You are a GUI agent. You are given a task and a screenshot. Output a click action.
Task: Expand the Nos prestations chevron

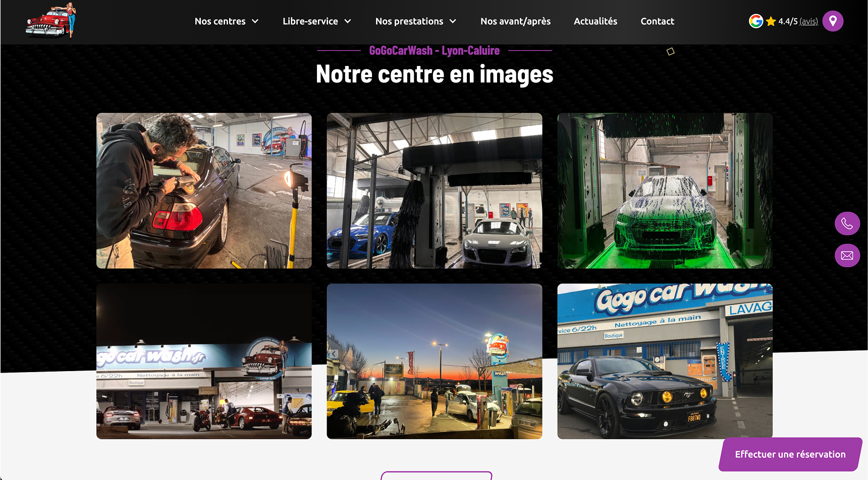point(453,21)
